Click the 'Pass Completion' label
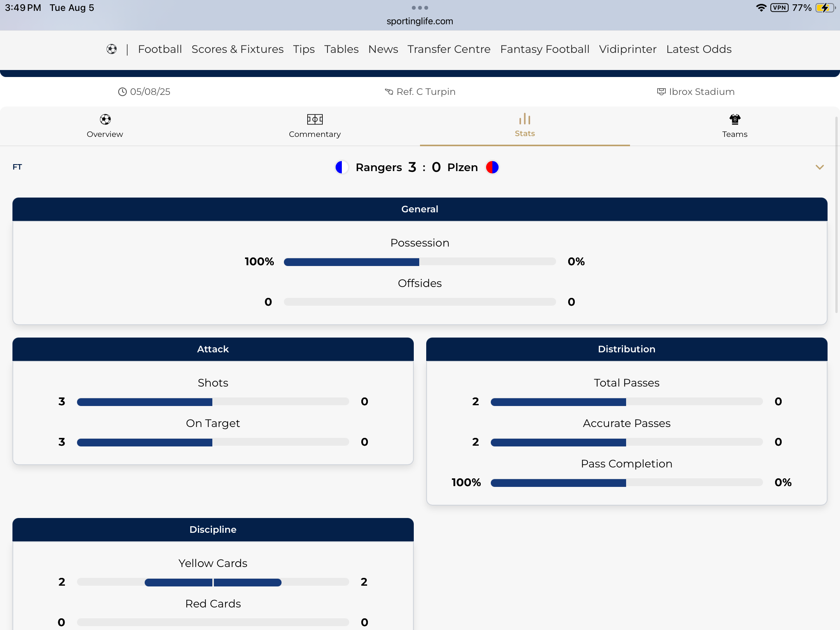The width and height of the screenshot is (840, 630). click(x=627, y=464)
